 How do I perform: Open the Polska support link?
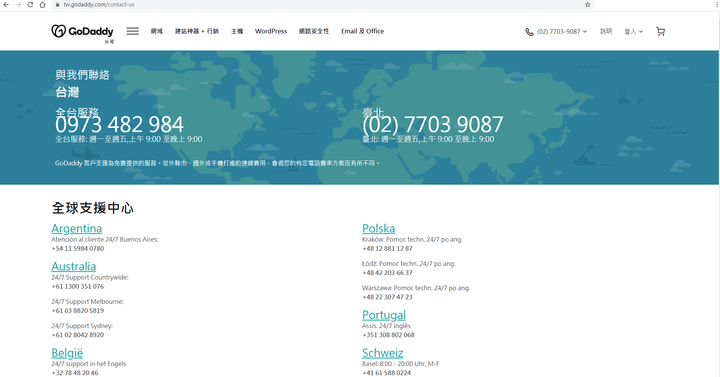378,228
